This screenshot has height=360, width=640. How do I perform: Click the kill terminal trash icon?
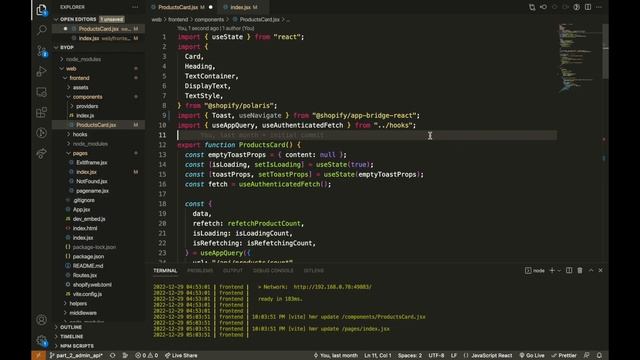[580, 270]
